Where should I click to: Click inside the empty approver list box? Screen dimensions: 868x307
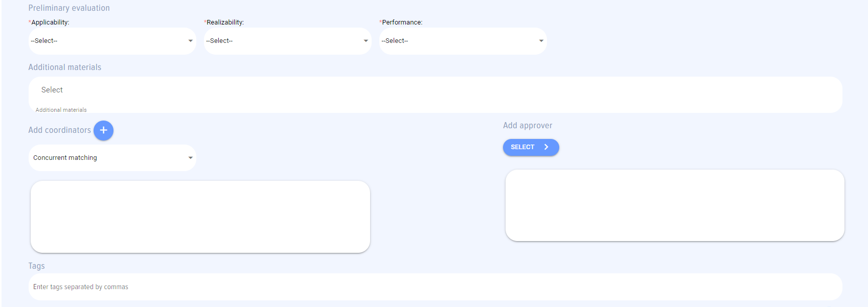[674, 205]
